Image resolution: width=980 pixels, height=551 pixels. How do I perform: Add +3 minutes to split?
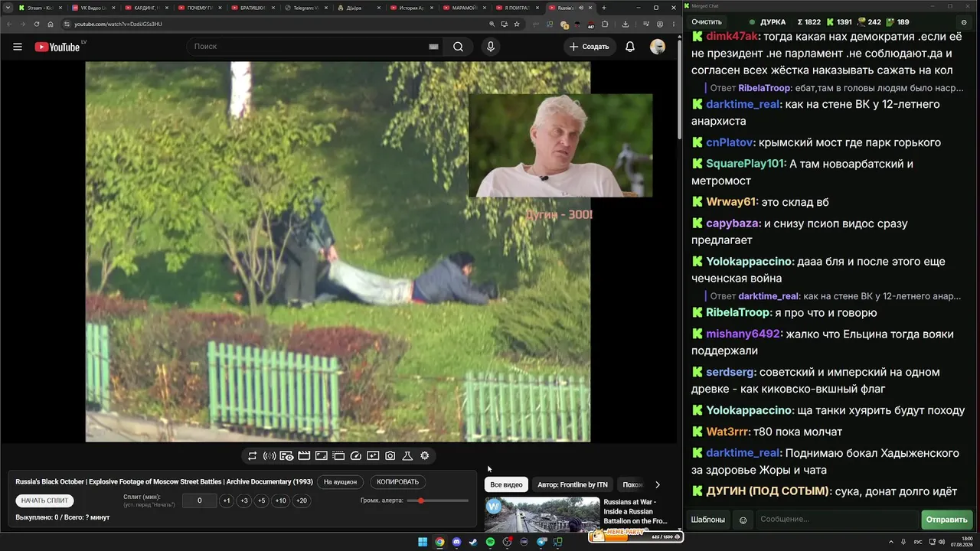click(244, 500)
